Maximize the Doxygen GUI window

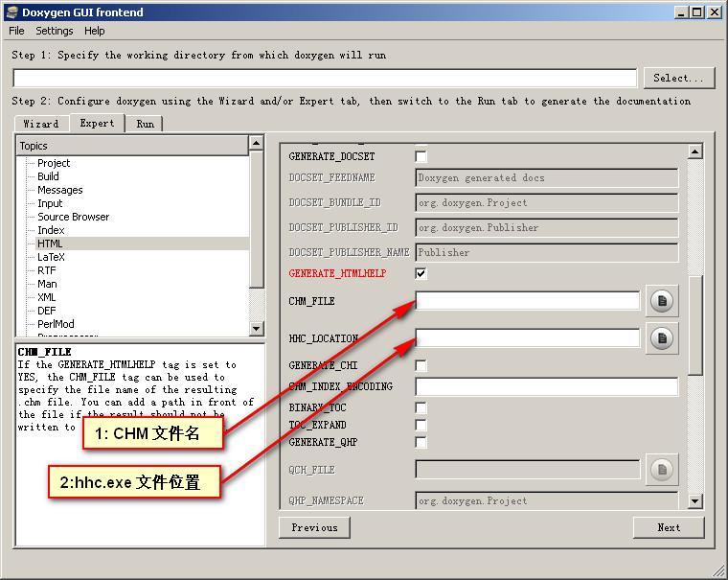(697, 12)
